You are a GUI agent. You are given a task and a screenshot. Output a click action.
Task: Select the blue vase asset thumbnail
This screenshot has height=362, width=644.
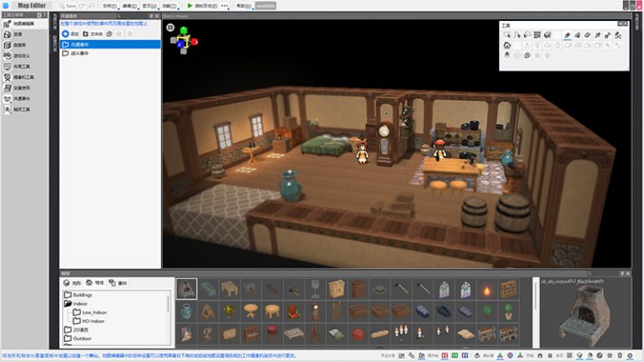(x=186, y=312)
